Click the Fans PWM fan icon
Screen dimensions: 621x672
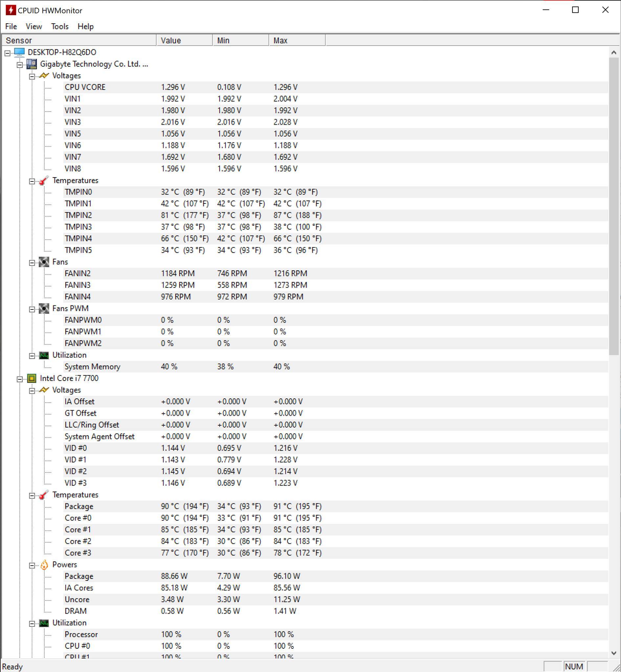pos(44,308)
